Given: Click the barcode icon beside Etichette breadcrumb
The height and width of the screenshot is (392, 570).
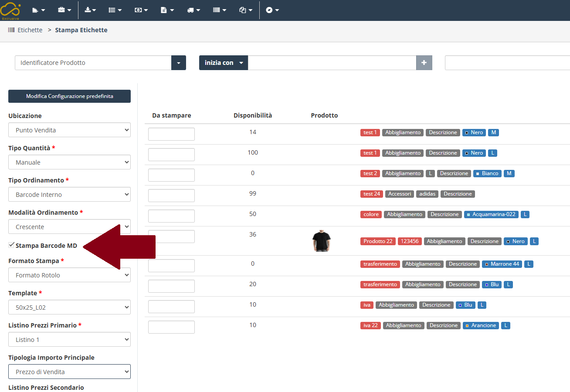Looking at the screenshot, I should point(11,30).
